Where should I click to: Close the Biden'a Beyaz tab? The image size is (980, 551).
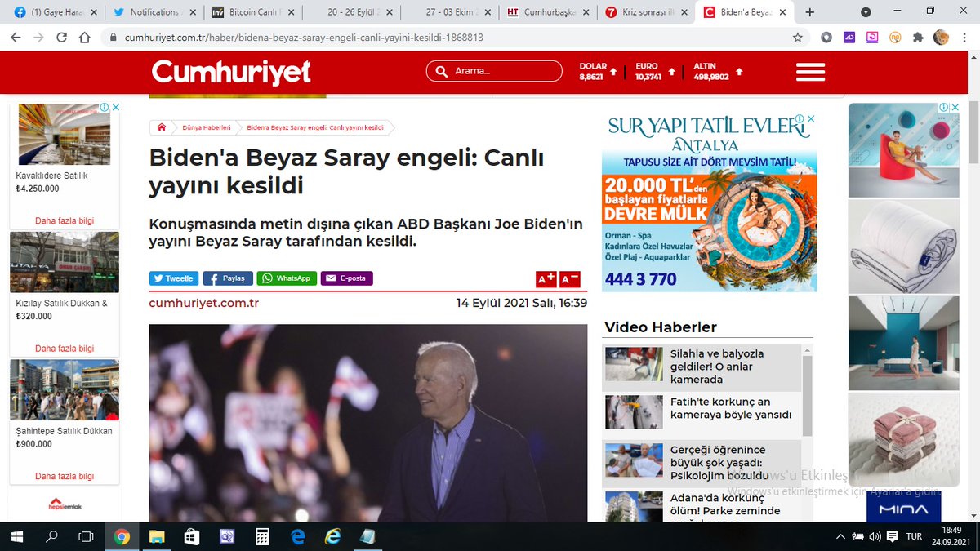pos(782,12)
